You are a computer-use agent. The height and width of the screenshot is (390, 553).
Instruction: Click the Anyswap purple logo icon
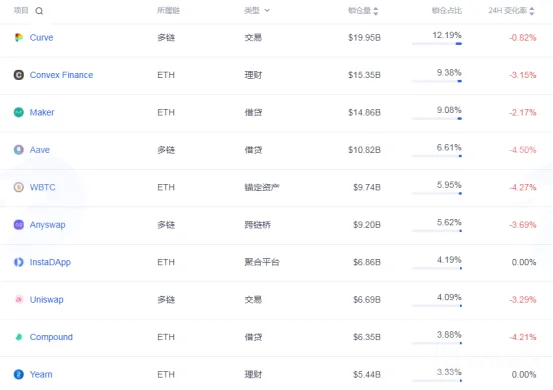[x=19, y=225]
